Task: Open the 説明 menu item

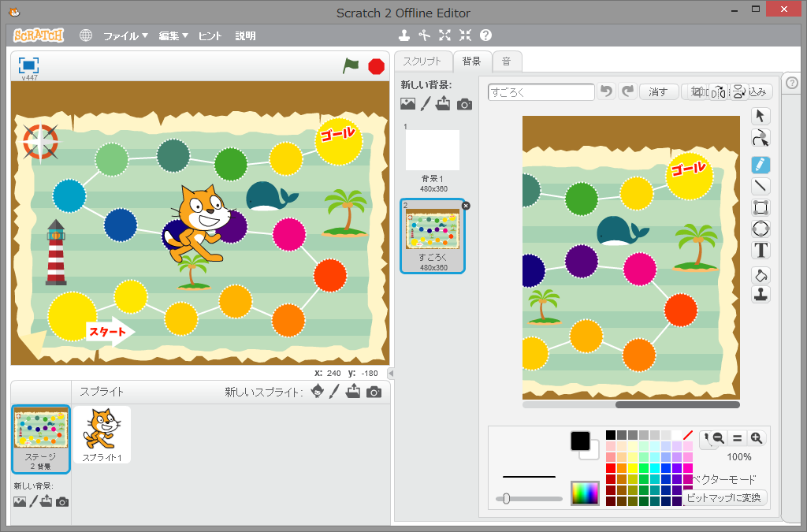Action: pyautogui.click(x=245, y=35)
